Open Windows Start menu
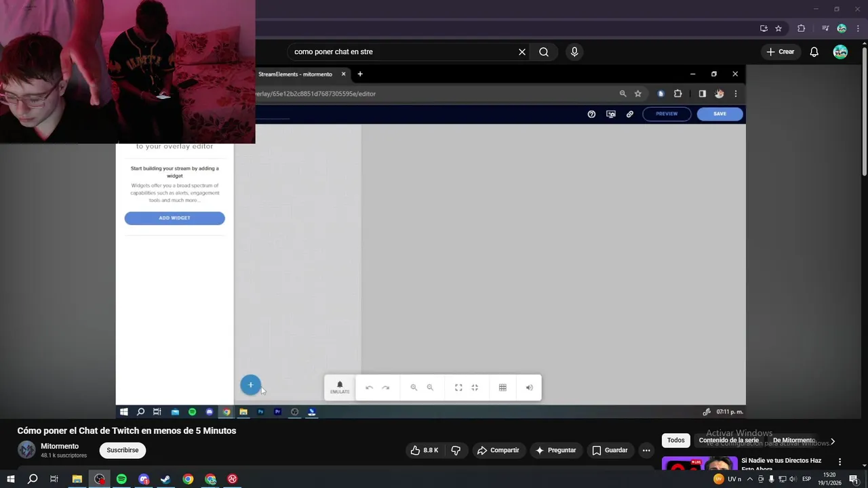The width and height of the screenshot is (868, 488). pyautogui.click(x=10, y=479)
